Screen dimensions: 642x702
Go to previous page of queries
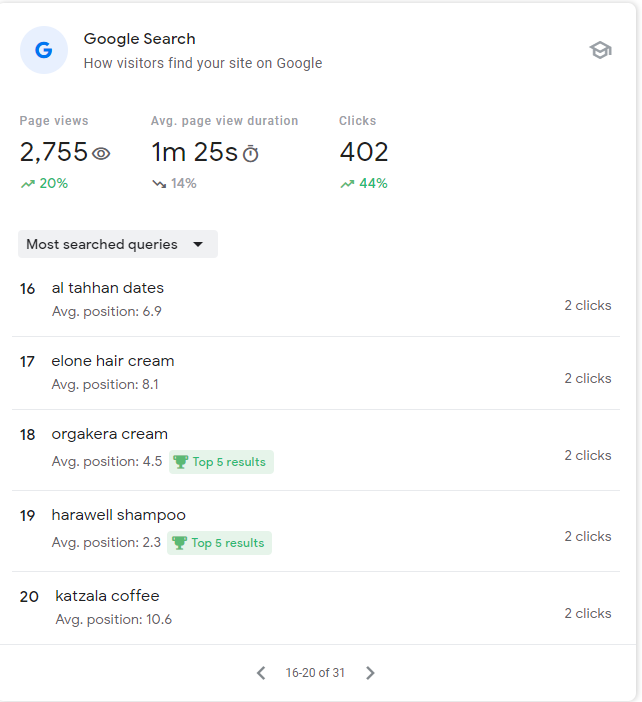261,673
